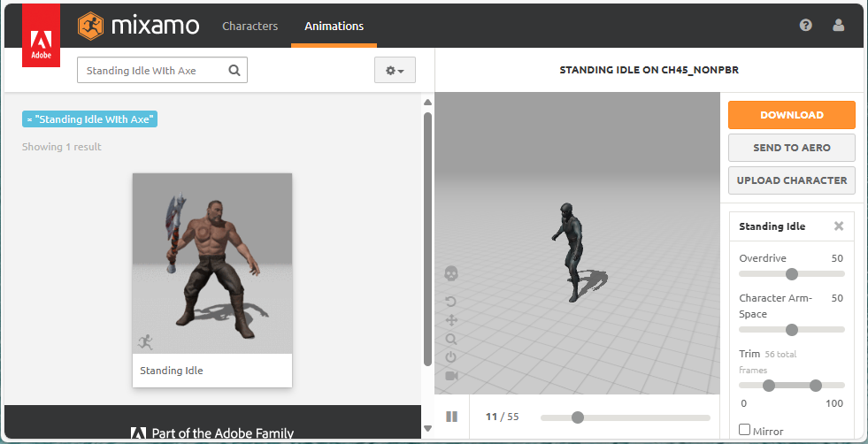Click the Character Arm-Space slider handle
The height and width of the screenshot is (444, 868).
point(792,330)
